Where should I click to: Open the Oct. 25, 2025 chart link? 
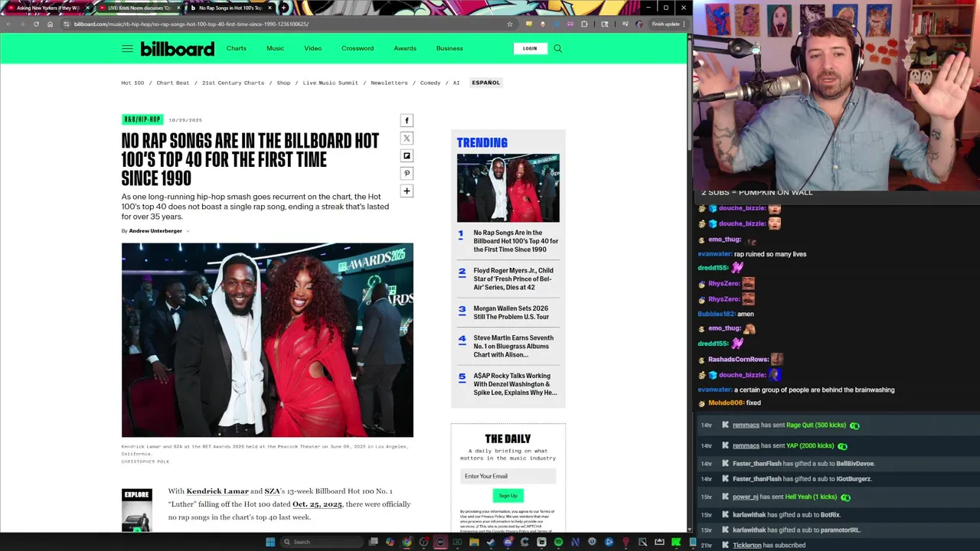(317, 504)
